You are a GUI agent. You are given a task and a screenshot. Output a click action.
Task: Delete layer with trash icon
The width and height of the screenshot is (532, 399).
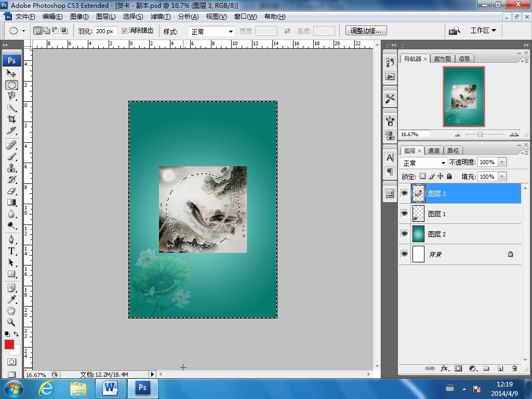click(514, 368)
